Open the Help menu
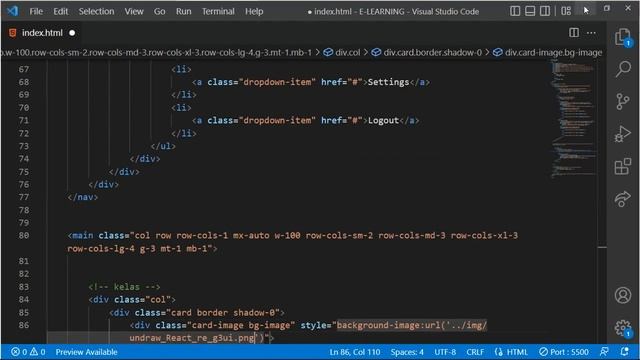Image resolution: width=640 pixels, height=360 pixels. pos(254,11)
